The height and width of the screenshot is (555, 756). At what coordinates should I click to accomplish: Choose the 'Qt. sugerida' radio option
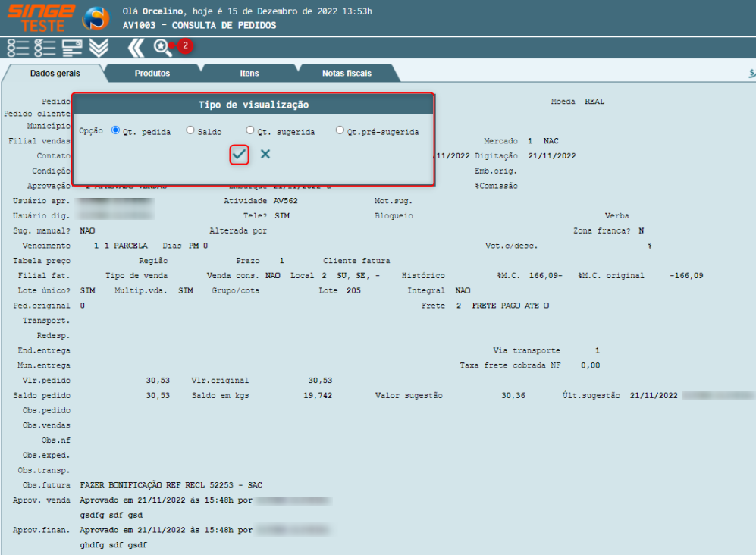250,130
